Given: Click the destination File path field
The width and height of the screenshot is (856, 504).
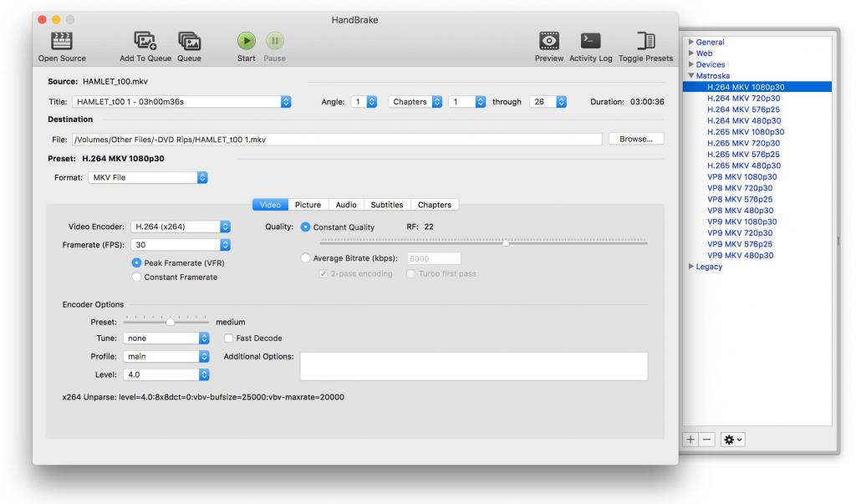Looking at the screenshot, I should (337, 140).
